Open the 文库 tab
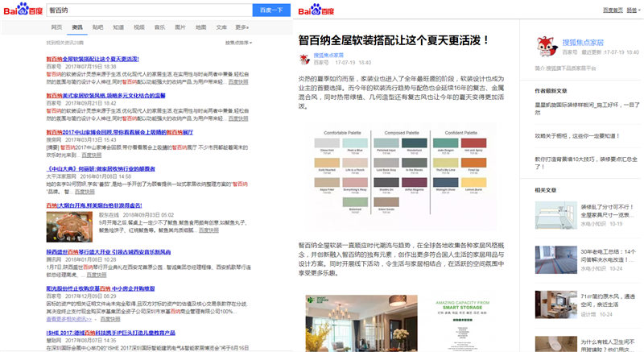This screenshot has width=644, height=352. (x=221, y=27)
